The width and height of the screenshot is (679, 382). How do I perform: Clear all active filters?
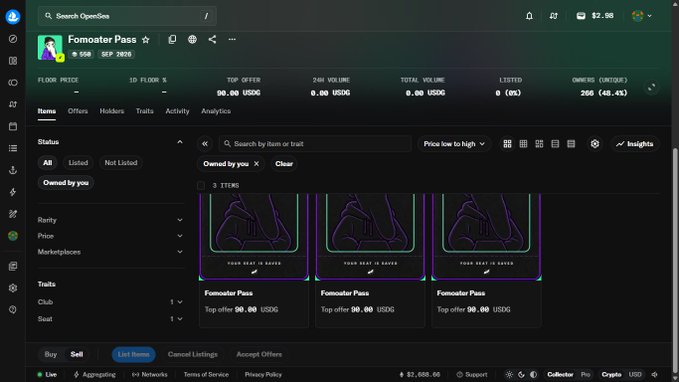[284, 164]
